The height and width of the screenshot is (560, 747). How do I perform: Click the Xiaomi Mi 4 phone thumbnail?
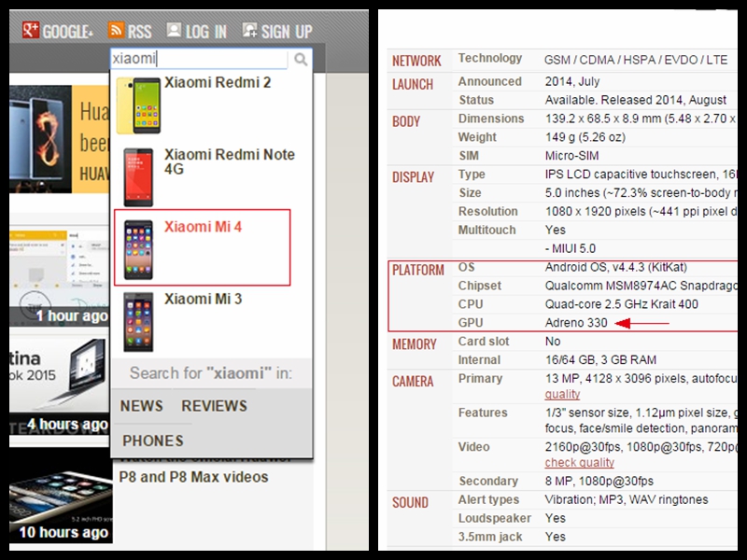click(138, 249)
